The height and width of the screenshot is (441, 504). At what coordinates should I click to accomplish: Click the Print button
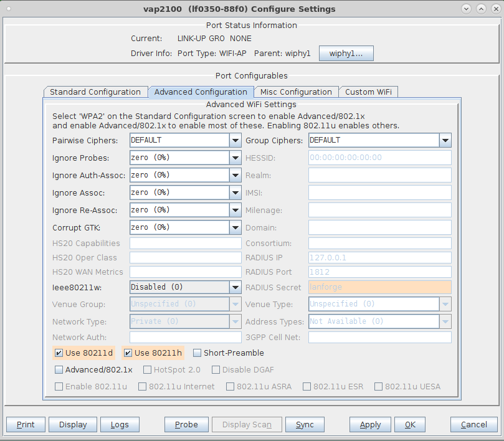(26, 425)
